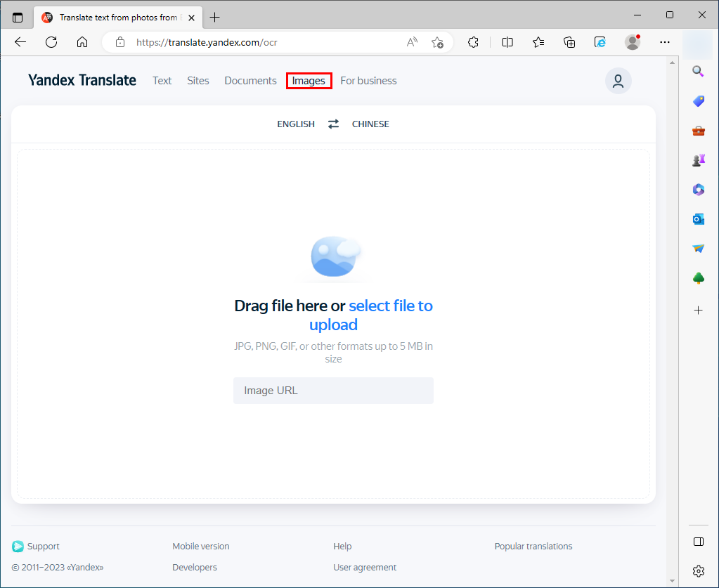Refresh the page
This screenshot has height=588, width=719.
point(51,42)
